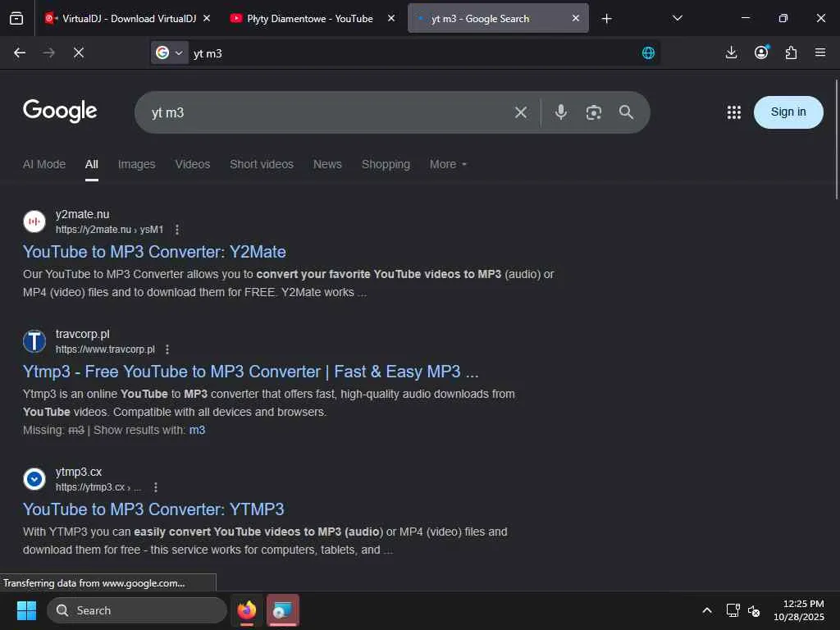Close the yt m3 Google Search tab
Screen dimensions: 840x630
tap(575, 19)
